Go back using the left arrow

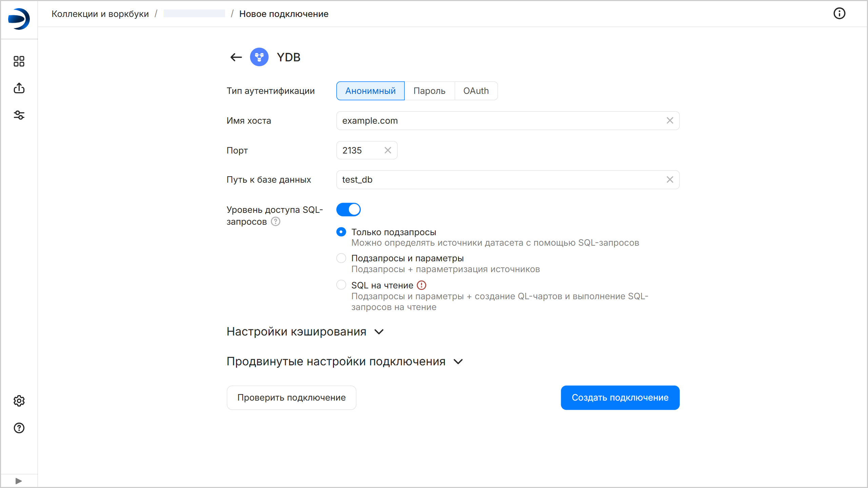point(236,57)
